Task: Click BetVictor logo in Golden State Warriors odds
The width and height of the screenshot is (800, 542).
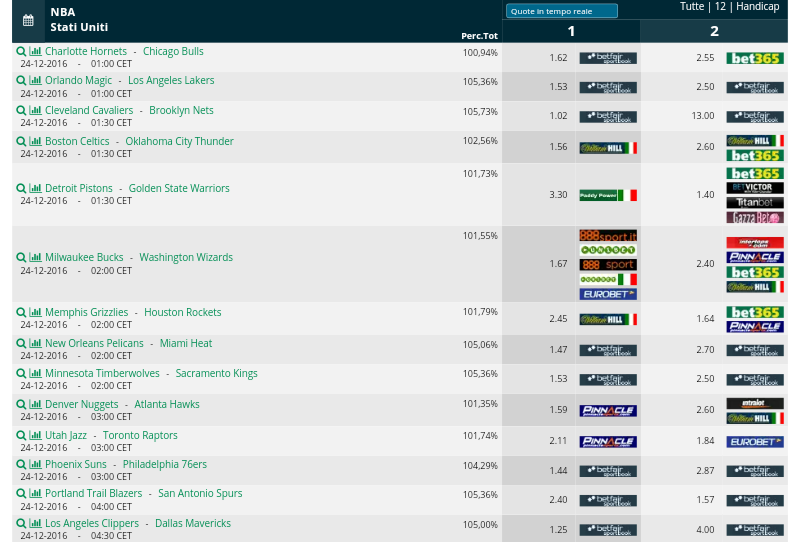Action: point(755,188)
